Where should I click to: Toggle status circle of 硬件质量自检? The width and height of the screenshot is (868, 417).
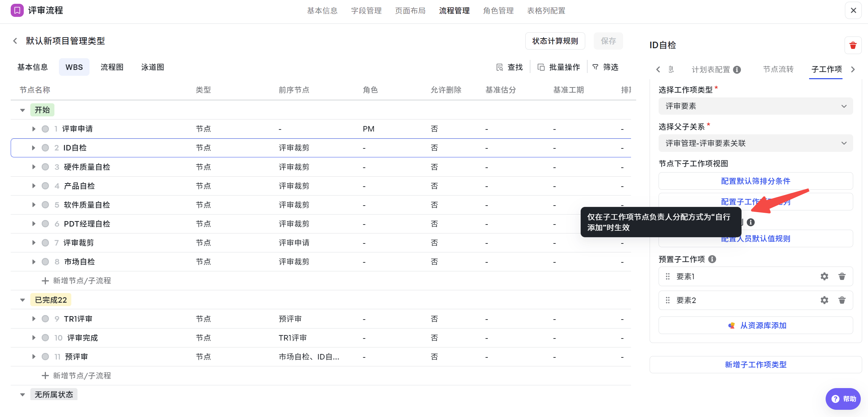click(x=45, y=167)
